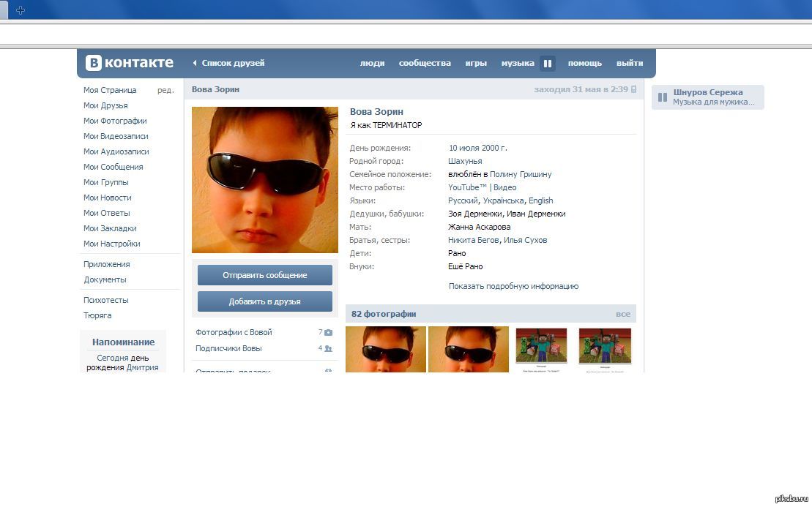Pause music with the header pause button

pyautogui.click(x=547, y=64)
